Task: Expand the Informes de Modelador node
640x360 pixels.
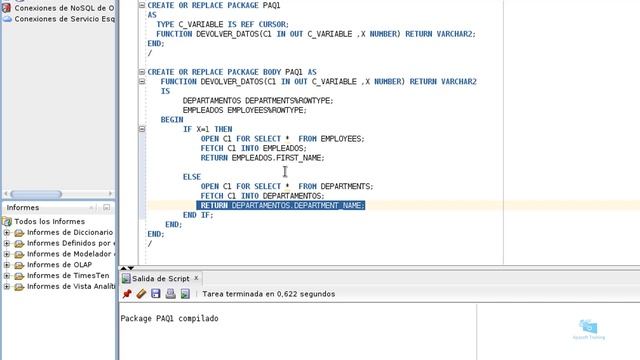Action: [7, 254]
